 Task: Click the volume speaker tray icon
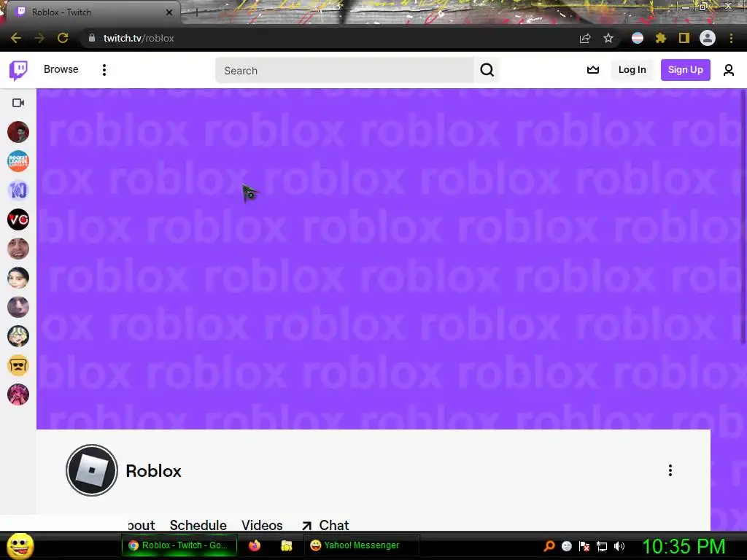[619, 546]
